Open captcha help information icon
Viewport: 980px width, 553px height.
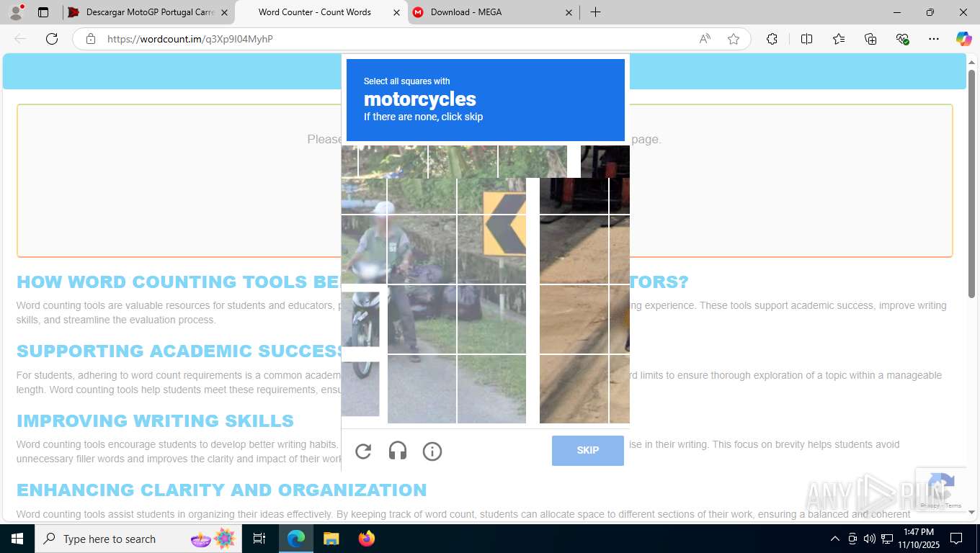[x=432, y=451]
